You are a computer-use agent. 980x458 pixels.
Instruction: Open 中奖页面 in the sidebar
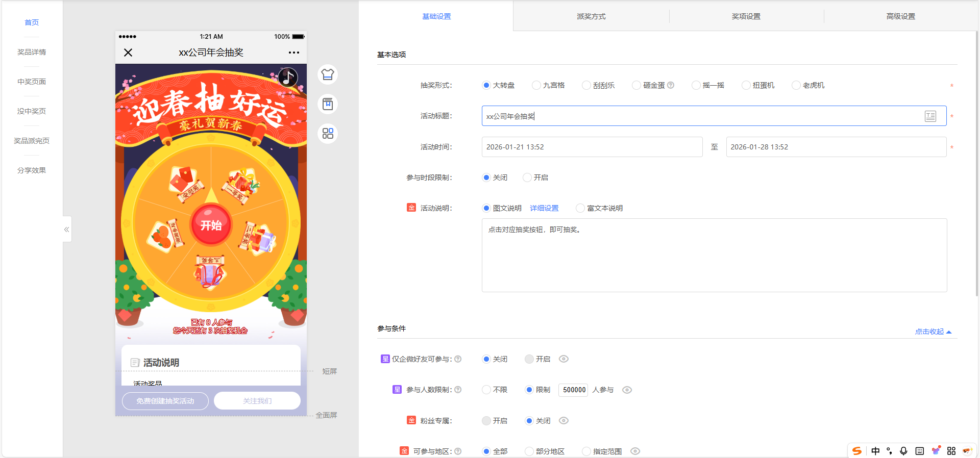pyautogui.click(x=32, y=82)
